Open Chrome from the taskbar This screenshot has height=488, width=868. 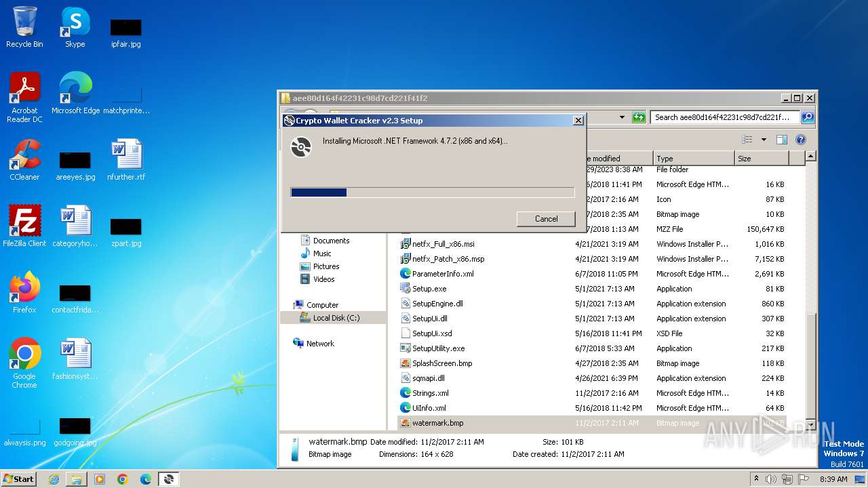(x=123, y=479)
